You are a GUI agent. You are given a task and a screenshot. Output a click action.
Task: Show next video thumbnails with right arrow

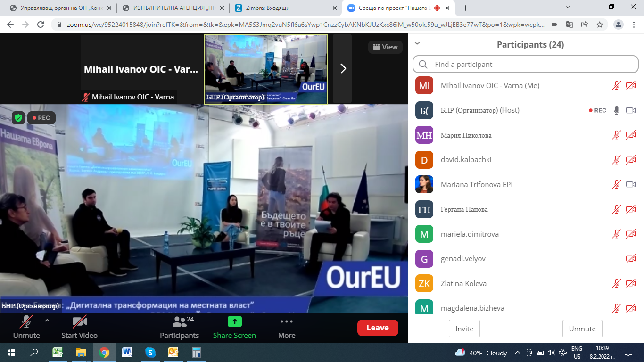pyautogui.click(x=343, y=68)
